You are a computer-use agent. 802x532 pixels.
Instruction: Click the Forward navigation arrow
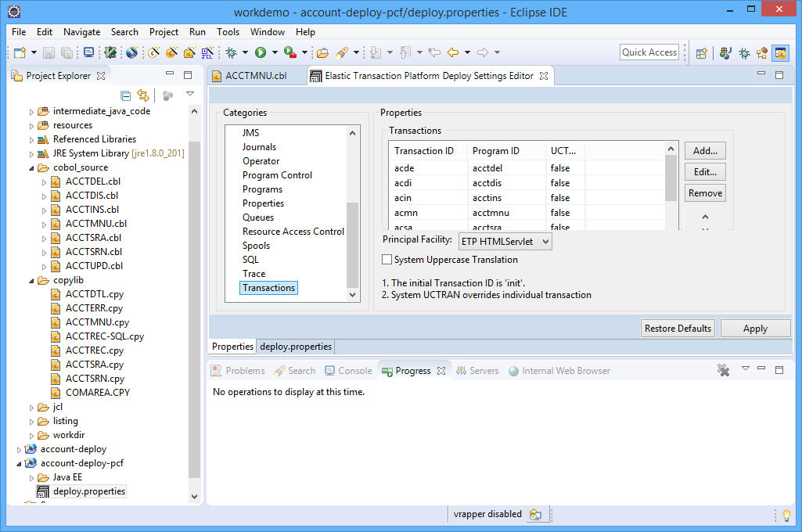(x=482, y=52)
